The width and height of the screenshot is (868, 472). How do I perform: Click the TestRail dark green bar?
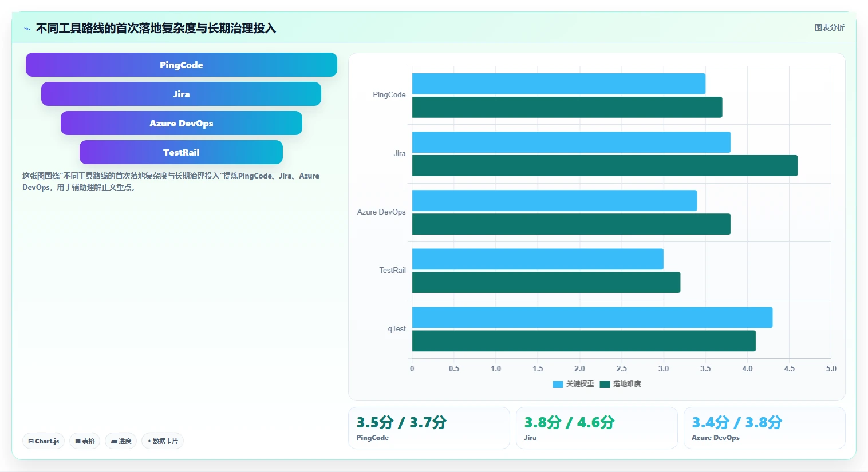pos(546,283)
